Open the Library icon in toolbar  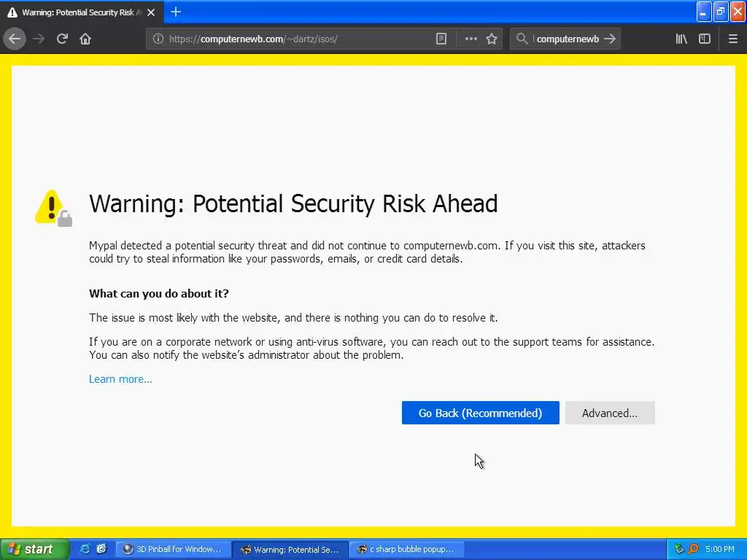[x=681, y=39]
